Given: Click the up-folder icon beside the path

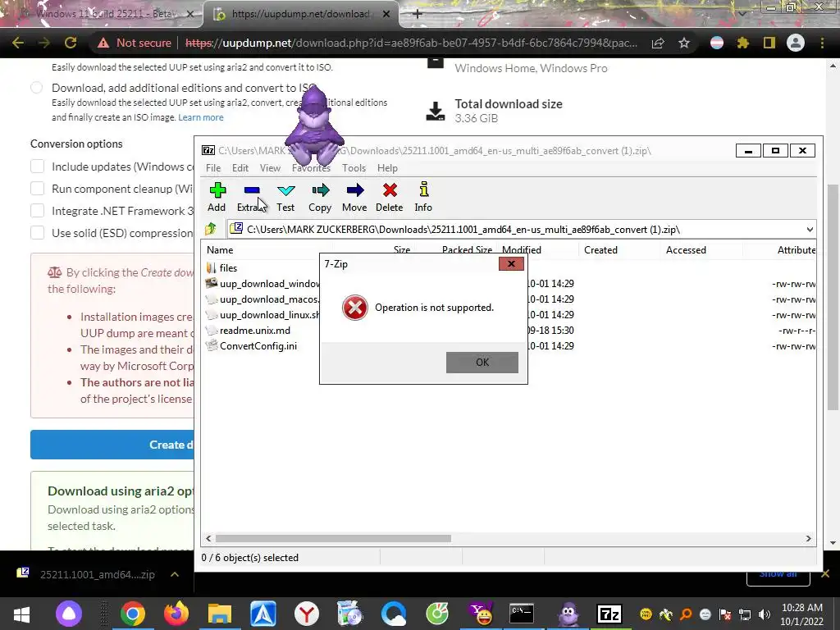Looking at the screenshot, I should (211, 230).
